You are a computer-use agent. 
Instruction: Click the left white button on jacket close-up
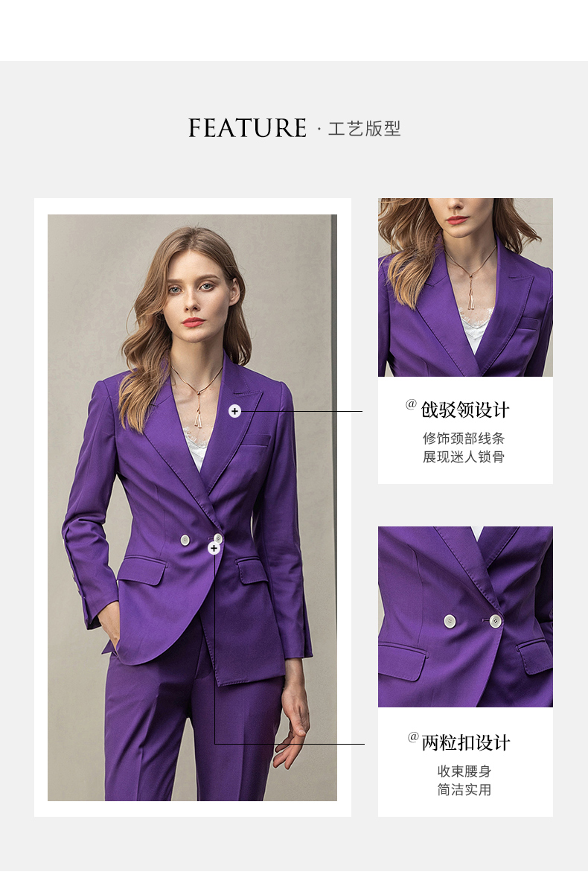(x=450, y=621)
